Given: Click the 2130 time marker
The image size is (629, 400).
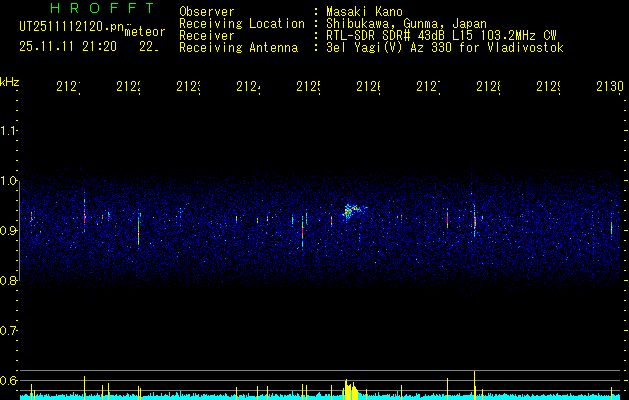Looking at the screenshot, I should [610, 87].
